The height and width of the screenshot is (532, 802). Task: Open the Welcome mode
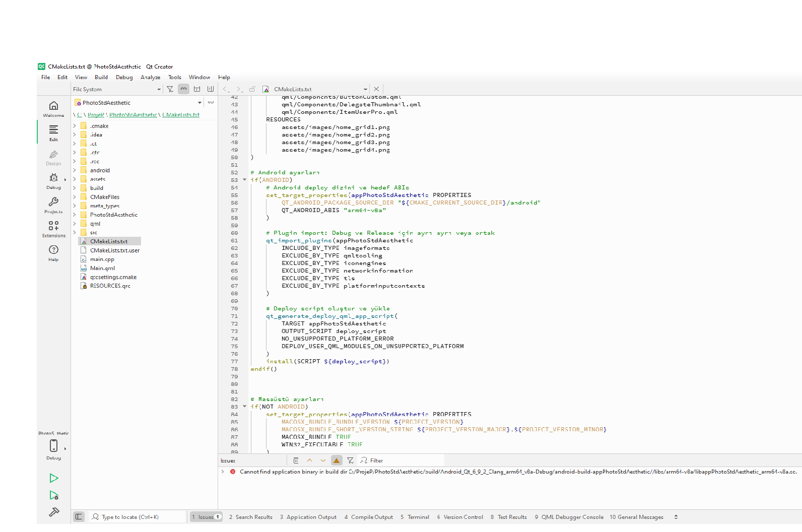click(53, 108)
